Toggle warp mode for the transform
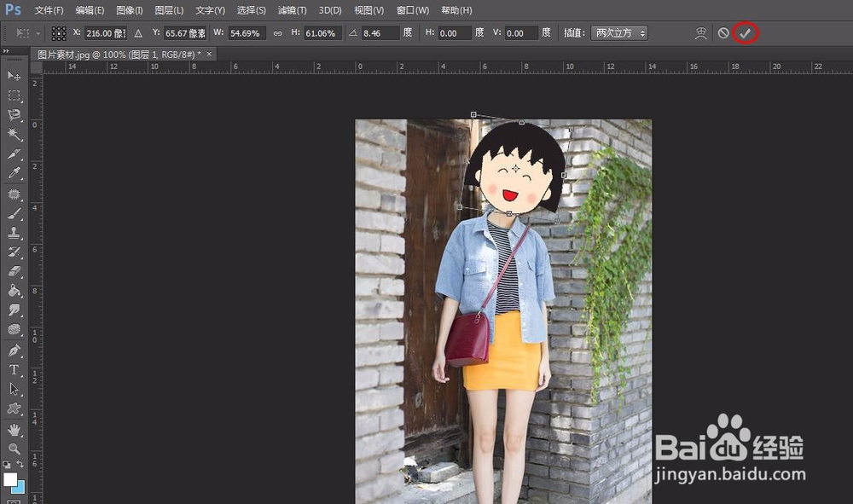Image resolution: width=853 pixels, height=504 pixels. [x=700, y=33]
